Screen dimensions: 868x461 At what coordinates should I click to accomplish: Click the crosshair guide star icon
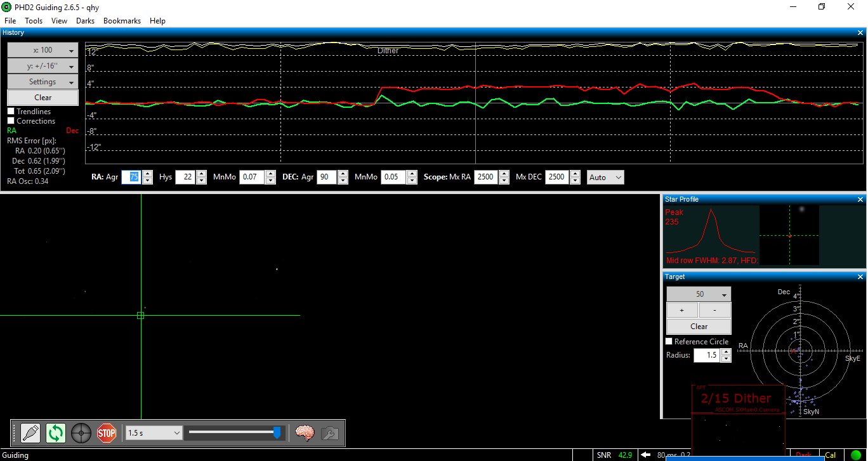point(81,433)
